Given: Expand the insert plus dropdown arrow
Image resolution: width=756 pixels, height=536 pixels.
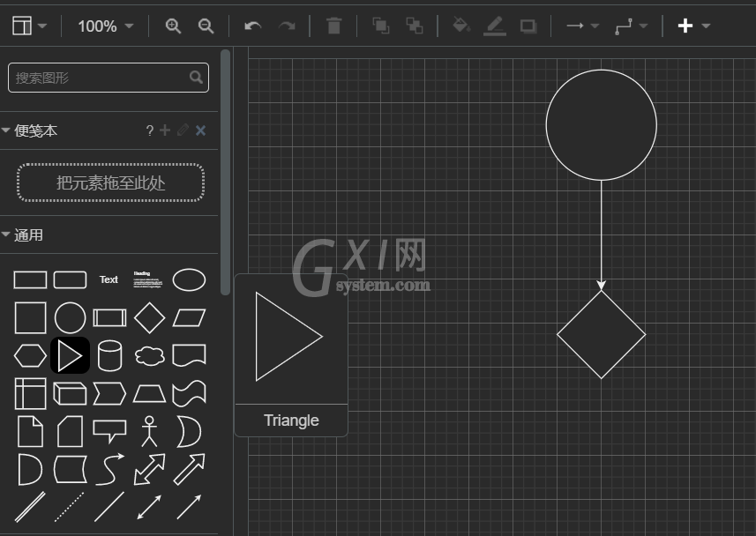Looking at the screenshot, I should click(706, 26).
